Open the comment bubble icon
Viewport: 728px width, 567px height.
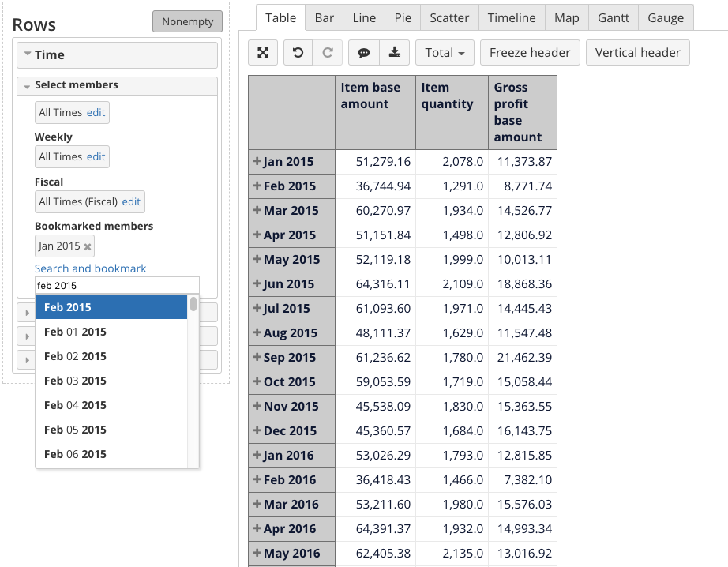pos(364,53)
